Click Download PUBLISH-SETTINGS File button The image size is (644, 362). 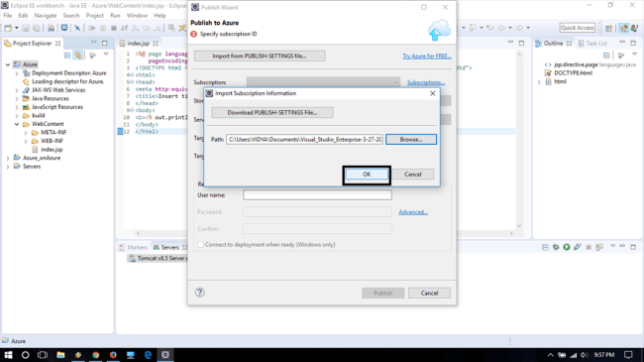click(272, 112)
